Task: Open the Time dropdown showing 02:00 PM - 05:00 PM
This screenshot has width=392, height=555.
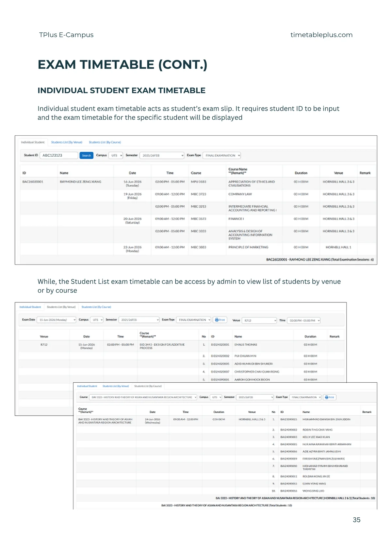Action: pyautogui.click(x=304, y=321)
